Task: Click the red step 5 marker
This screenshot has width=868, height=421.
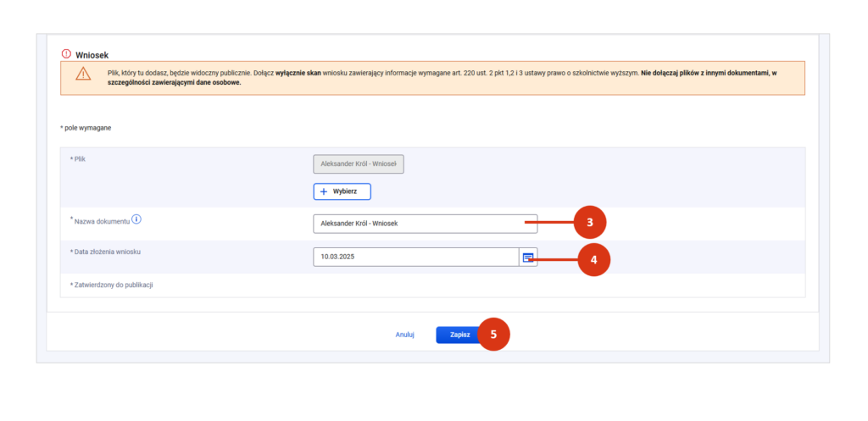Action: [493, 335]
